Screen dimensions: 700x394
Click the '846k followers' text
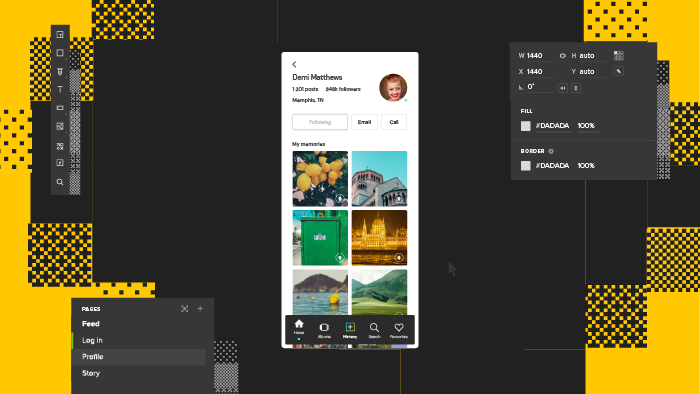[x=343, y=89]
